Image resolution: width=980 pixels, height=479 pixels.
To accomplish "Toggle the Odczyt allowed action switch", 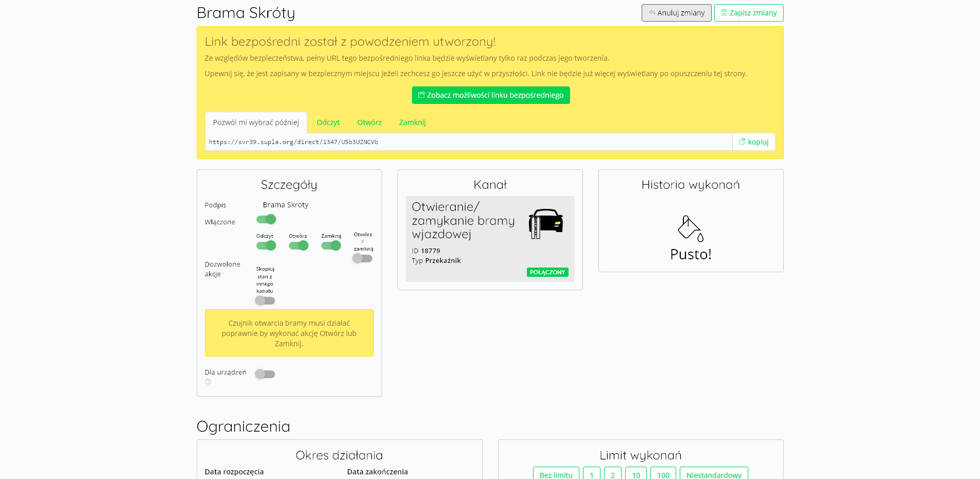I will click(266, 246).
